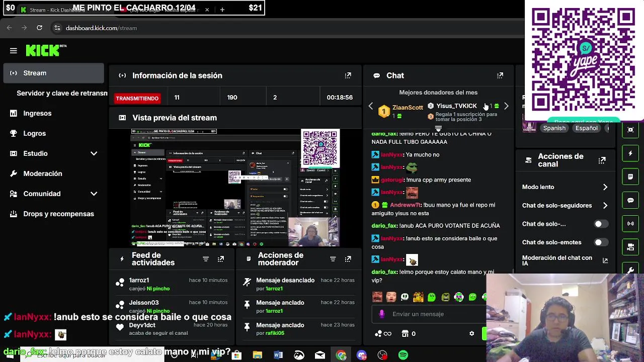Open OBS from the taskbar
This screenshot has height=362, width=644.
pos(382,355)
